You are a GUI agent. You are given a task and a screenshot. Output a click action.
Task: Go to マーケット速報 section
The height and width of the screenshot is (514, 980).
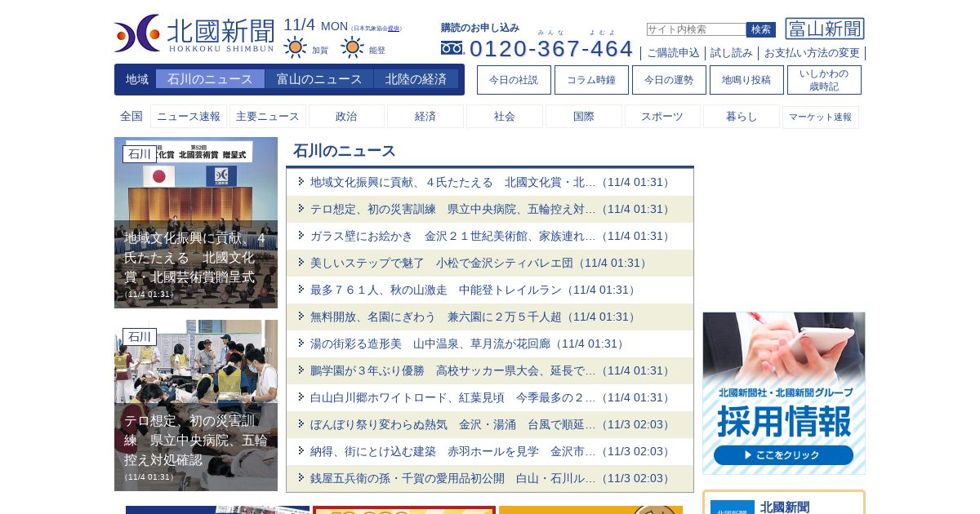coord(821,117)
